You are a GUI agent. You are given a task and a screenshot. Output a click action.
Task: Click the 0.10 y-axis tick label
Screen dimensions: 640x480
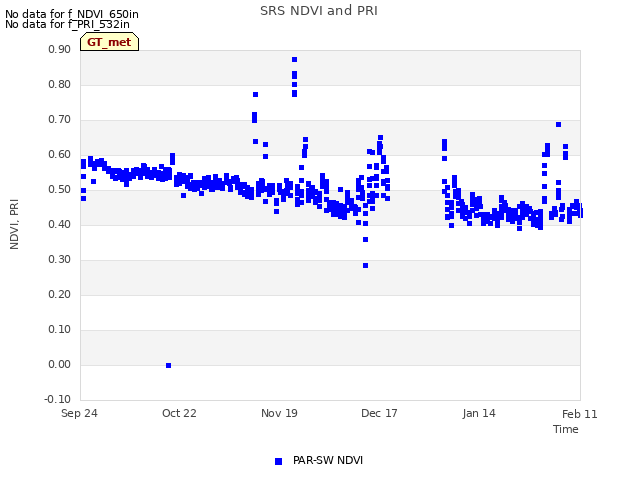click(60, 329)
